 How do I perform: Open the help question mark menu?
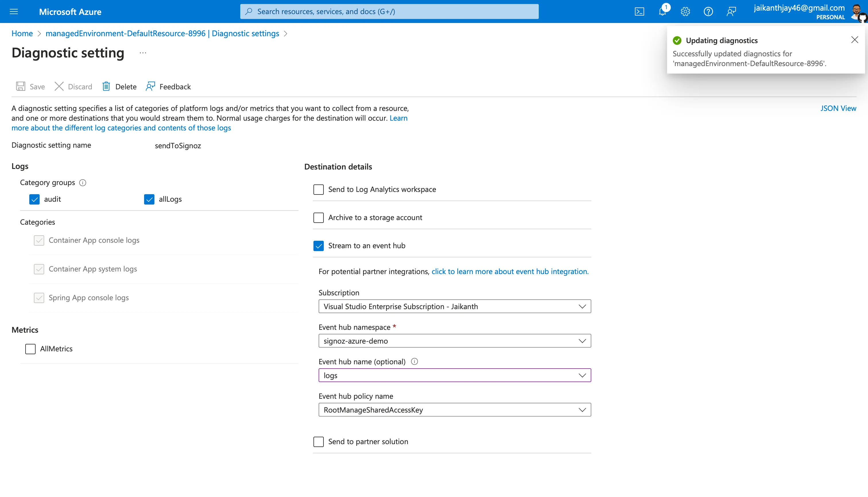coord(708,11)
